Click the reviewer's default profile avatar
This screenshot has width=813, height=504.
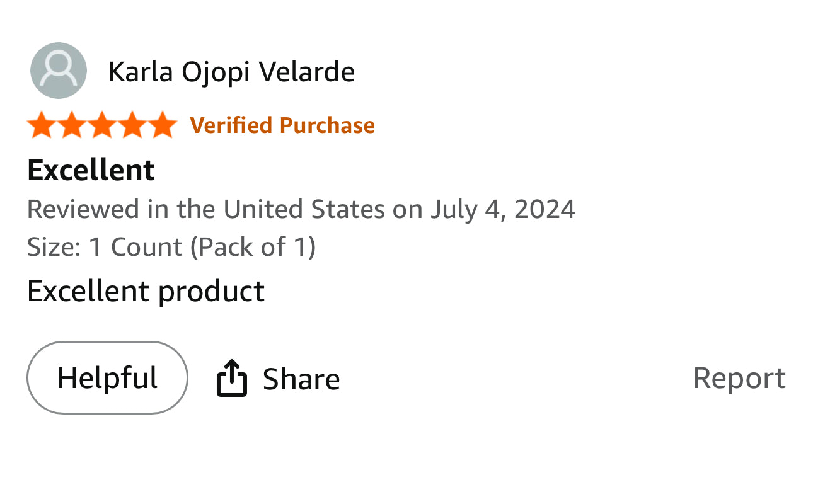59,71
